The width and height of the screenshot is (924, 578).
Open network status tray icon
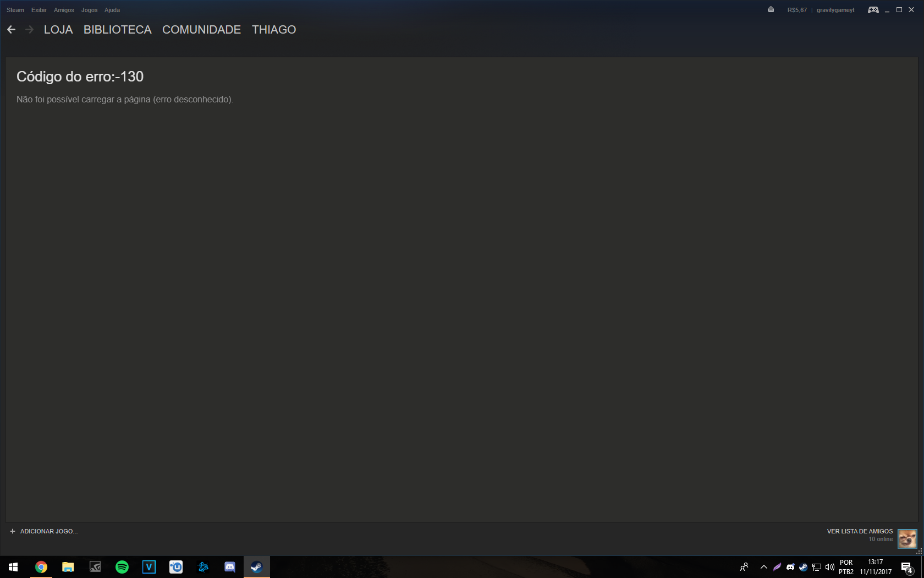[817, 567]
